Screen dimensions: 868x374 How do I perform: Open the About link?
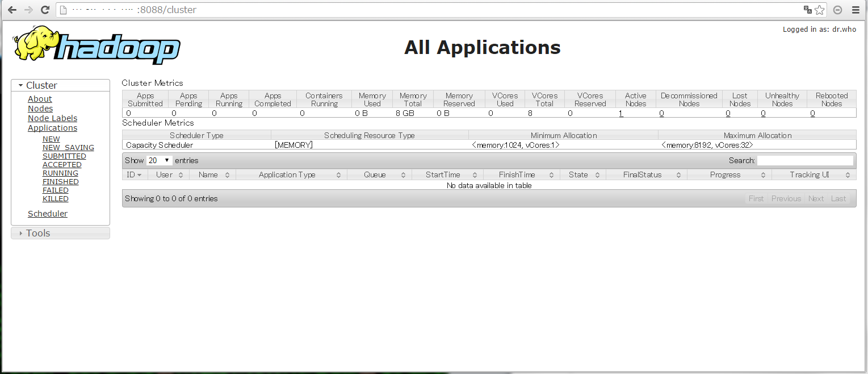40,99
